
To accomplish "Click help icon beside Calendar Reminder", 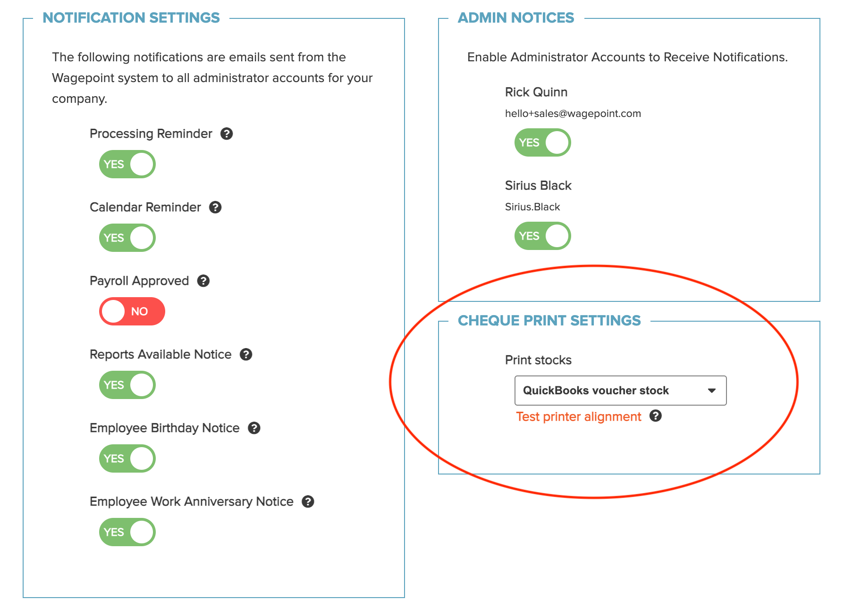I will coord(215,208).
